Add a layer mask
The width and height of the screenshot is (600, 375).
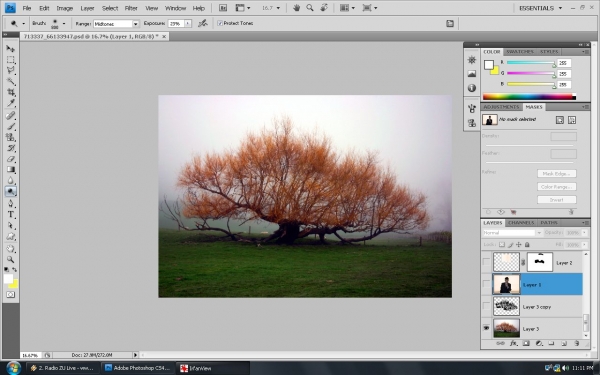pos(526,343)
